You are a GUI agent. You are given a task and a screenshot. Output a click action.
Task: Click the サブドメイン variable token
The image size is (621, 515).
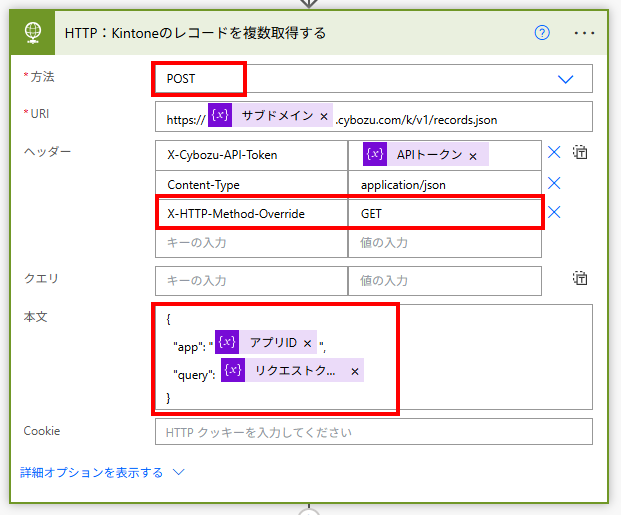click(x=270, y=115)
